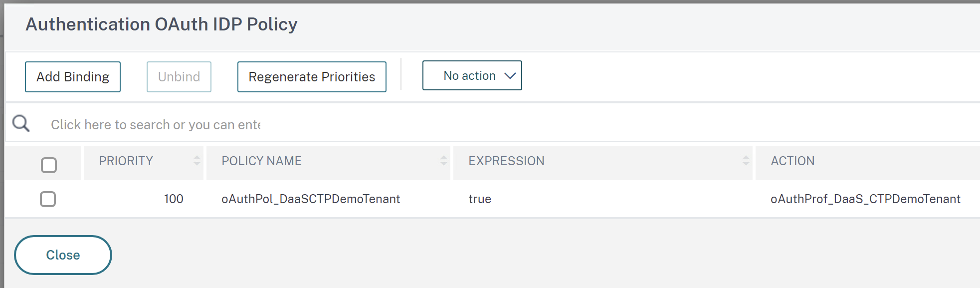Click the Priority column sort arrows
The width and height of the screenshot is (980, 288).
coord(196,161)
